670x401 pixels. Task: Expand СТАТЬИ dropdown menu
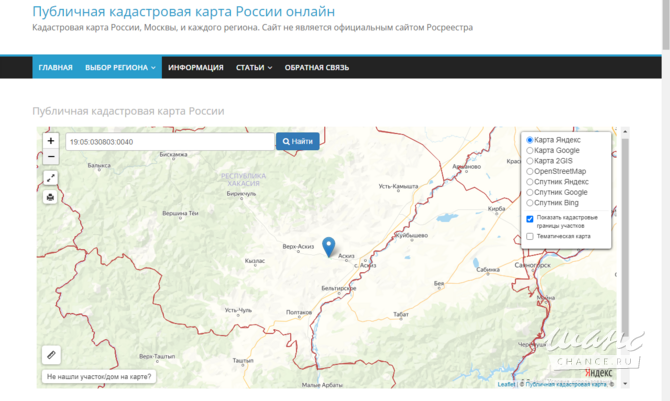(x=254, y=68)
